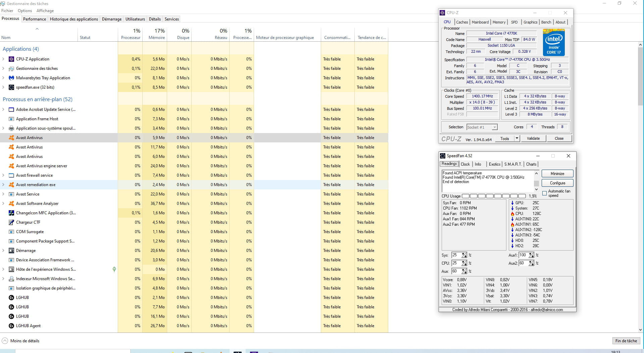The height and width of the screenshot is (353, 644).
Task: Click the Sys fan speed stepper
Action: pyautogui.click(x=464, y=255)
